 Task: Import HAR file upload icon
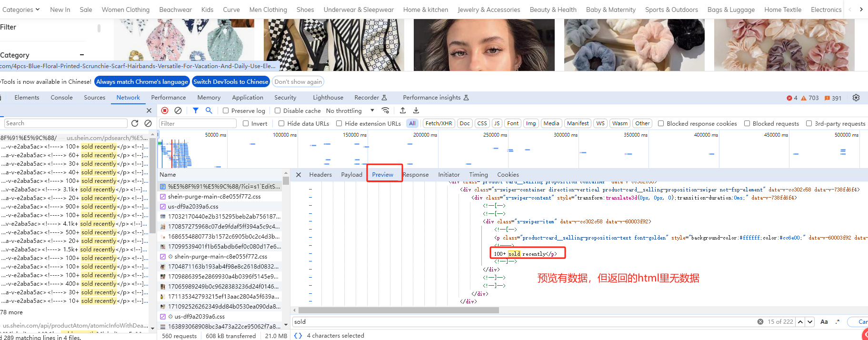tap(403, 110)
